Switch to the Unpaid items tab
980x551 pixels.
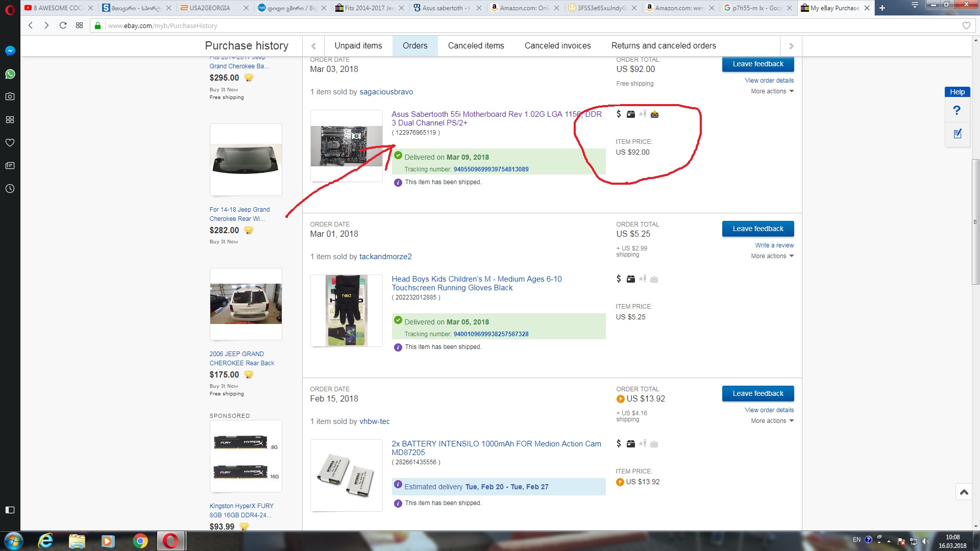[358, 46]
